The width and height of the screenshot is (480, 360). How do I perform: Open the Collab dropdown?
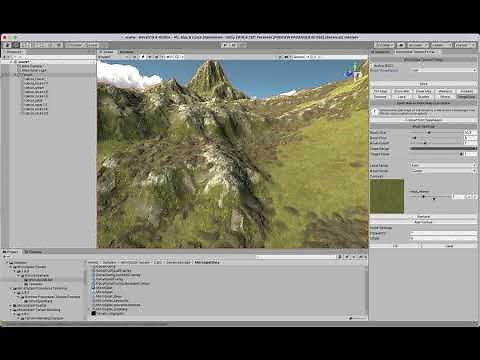(x=384, y=45)
